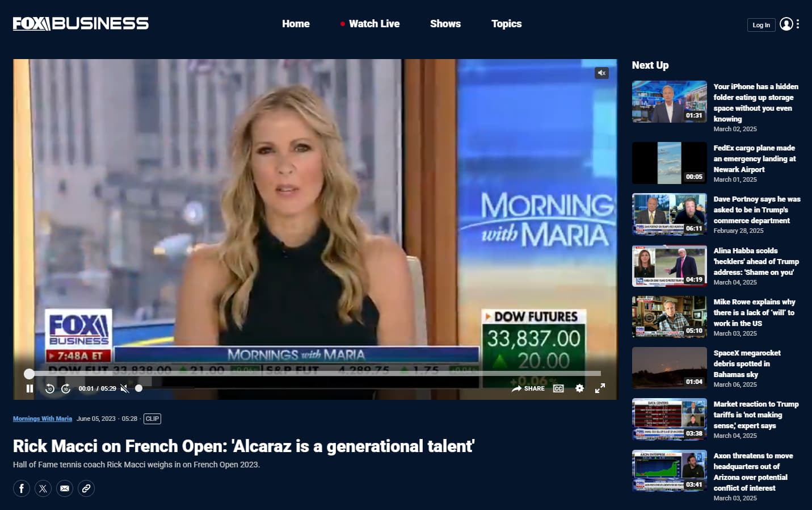Go to the Home nav item
This screenshot has height=510, width=812.
click(296, 24)
